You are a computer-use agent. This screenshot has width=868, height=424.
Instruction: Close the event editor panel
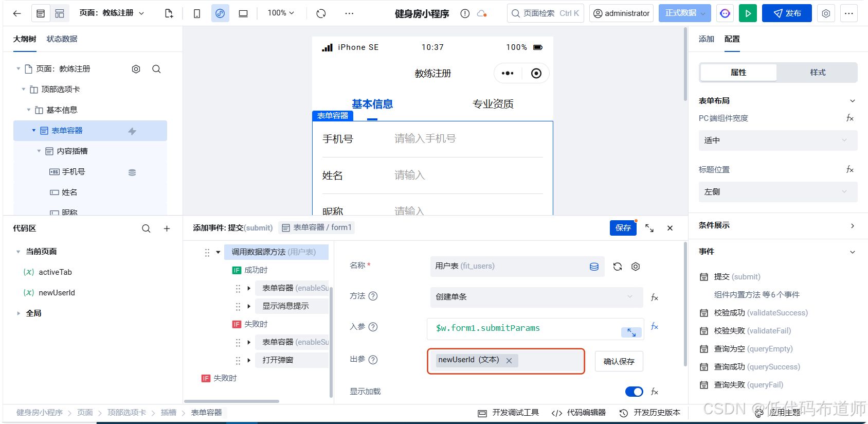click(670, 228)
